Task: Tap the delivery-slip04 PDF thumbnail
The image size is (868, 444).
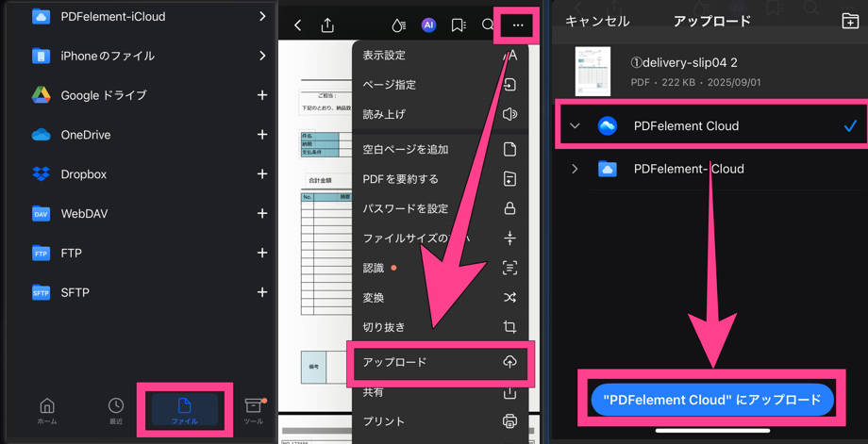Action: click(593, 72)
